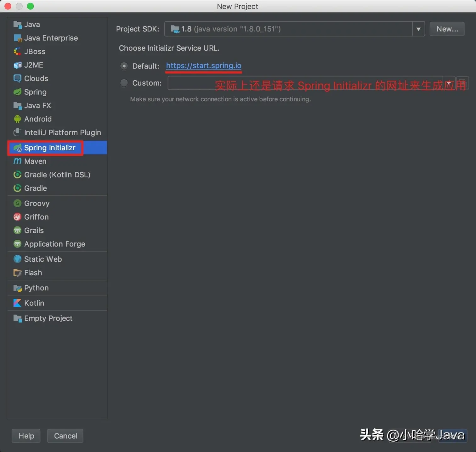The image size is (476, 452).
Task: Click the Spring leaf icon
Action: [x=18, y=92]
